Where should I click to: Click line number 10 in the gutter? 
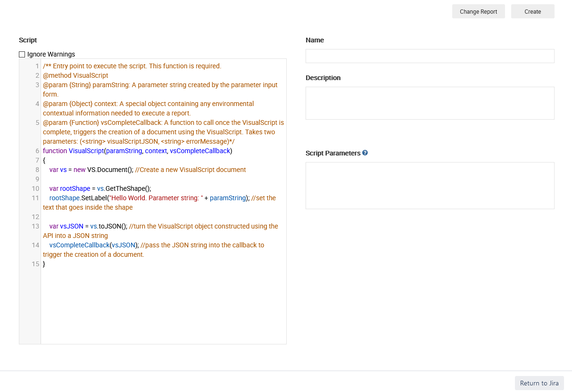[x=35, y=188]
